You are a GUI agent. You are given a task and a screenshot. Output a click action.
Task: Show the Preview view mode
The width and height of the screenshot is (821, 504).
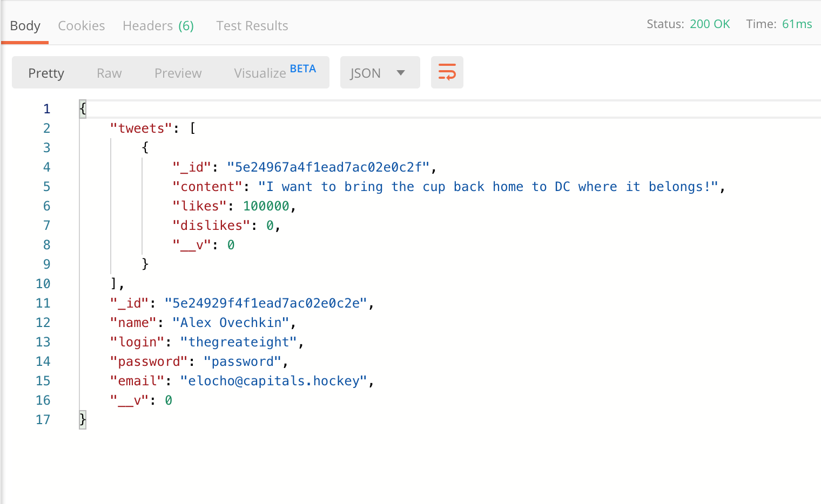point(178,73)
